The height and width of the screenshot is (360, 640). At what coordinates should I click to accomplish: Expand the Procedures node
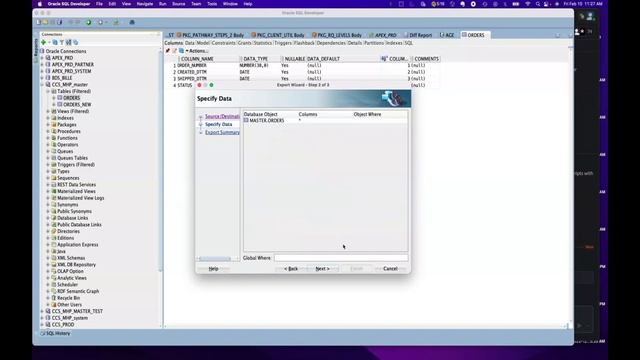48,131
